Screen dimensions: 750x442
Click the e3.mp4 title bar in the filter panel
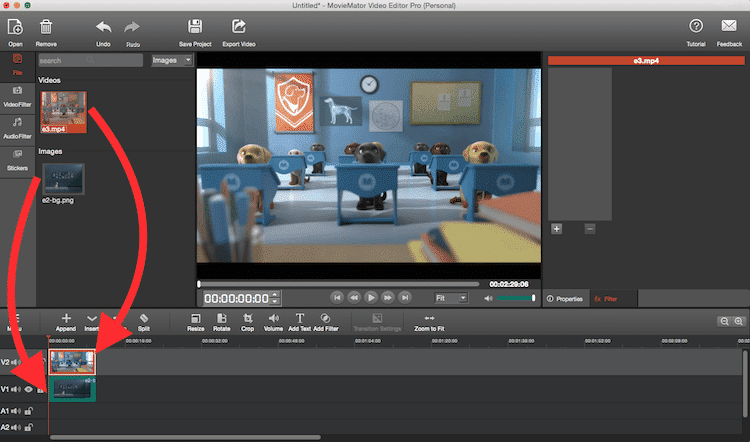(x=646, y=61)
